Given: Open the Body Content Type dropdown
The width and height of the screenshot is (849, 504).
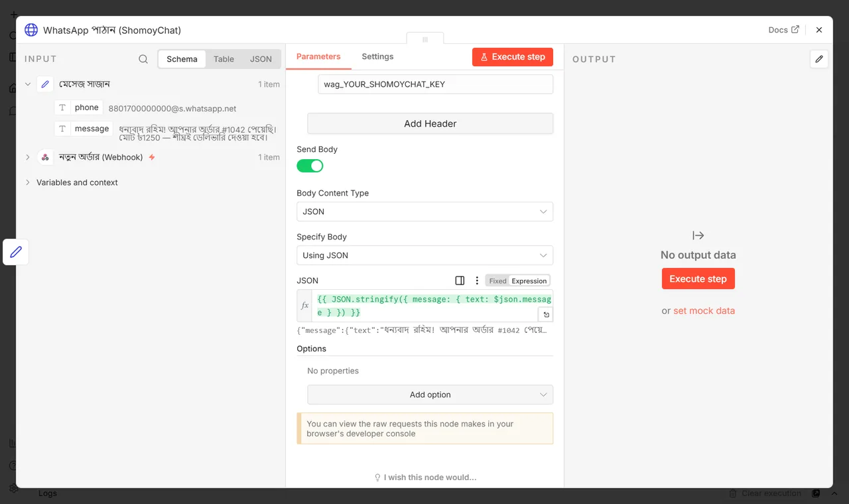Looking at the screenshot, I should click(424, 212).
